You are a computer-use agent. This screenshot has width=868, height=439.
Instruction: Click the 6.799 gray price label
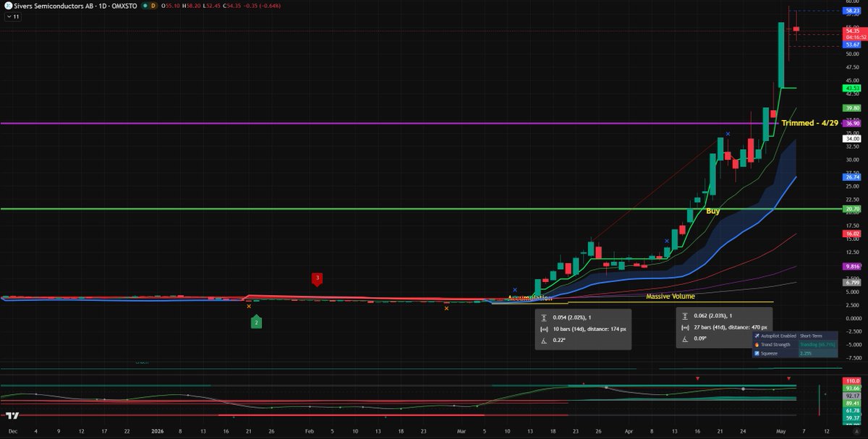pos(851,282)
